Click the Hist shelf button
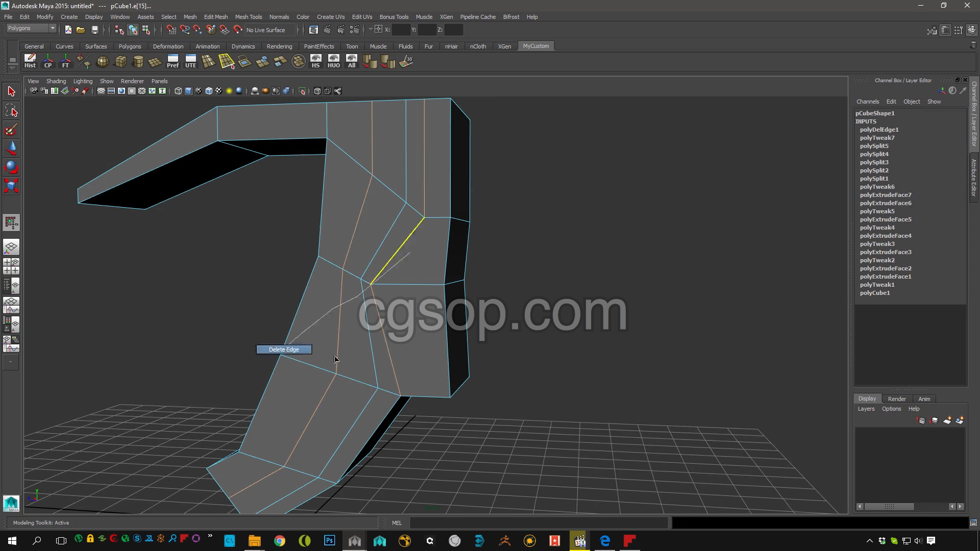This screenshot has height=551, width=980. tap(30, 61)
